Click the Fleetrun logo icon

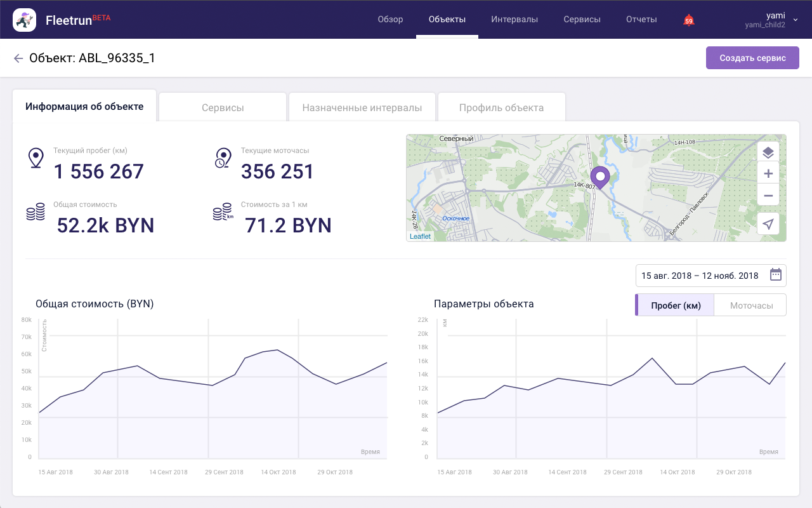25,20
